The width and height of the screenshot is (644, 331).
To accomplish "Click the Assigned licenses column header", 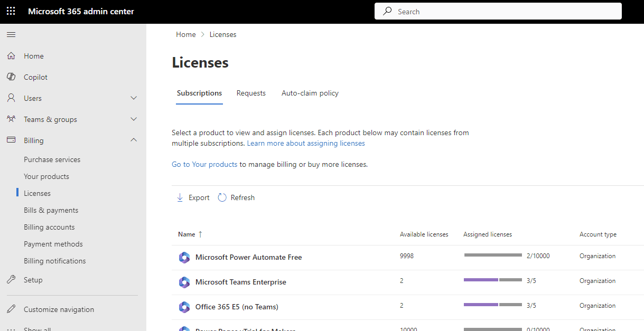I will [x=488, y=234].
